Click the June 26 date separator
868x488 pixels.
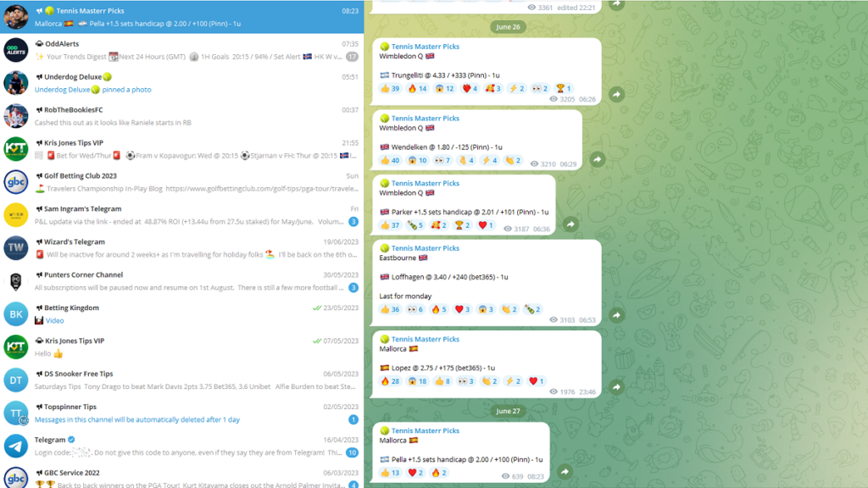click(x=508, y=27)
